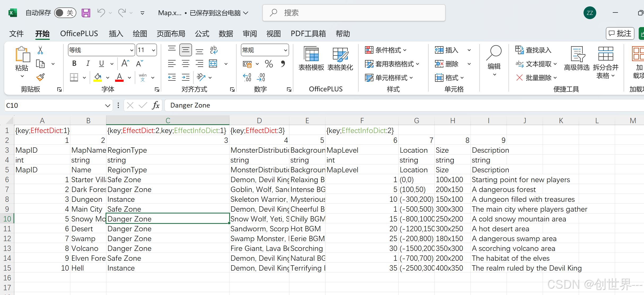
Task: Click the 格式 format cells button
Action: (x=449, y=78)
